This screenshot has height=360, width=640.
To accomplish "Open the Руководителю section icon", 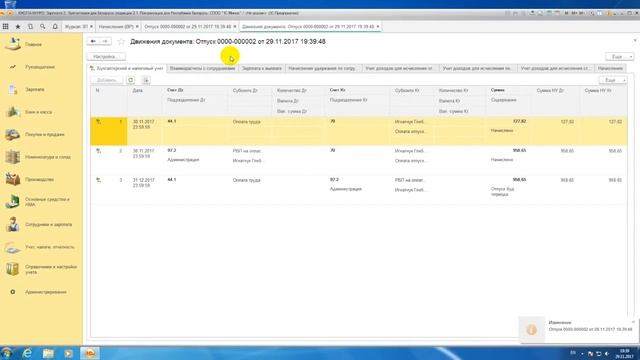I will [13, 67].
